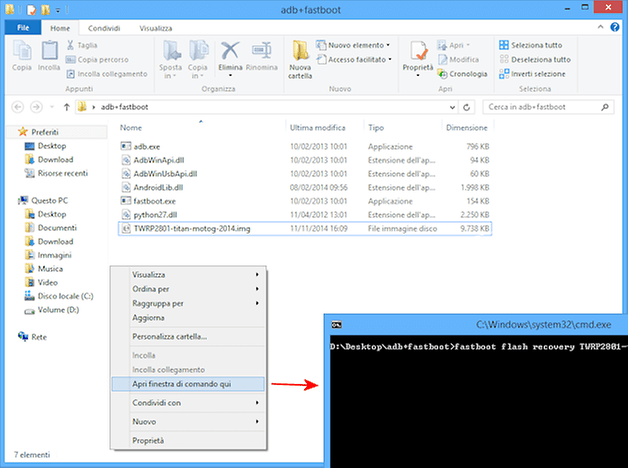Click Inverti selezione

(x=533, y=74)
